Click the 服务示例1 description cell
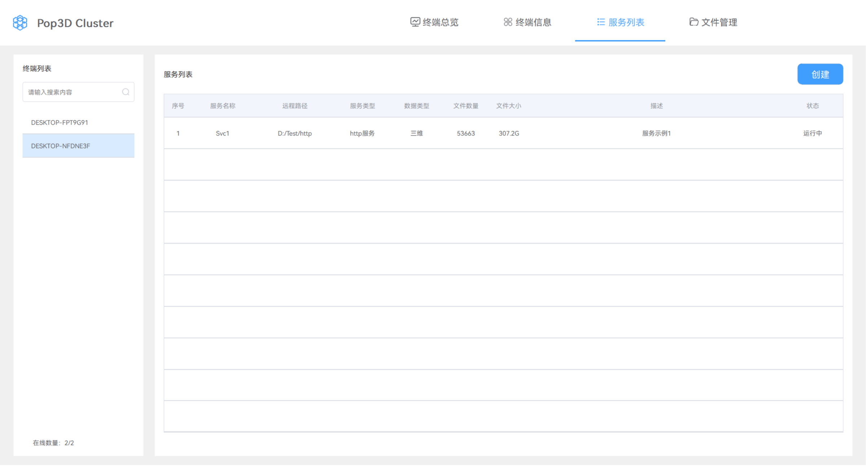Viewport: 868px width, 466px height. [x=656, y=133]
